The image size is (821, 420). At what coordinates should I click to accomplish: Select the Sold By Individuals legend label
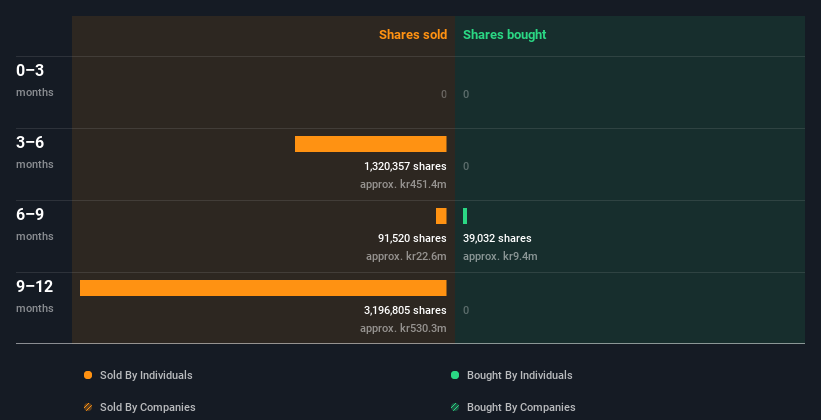point(146,375)
